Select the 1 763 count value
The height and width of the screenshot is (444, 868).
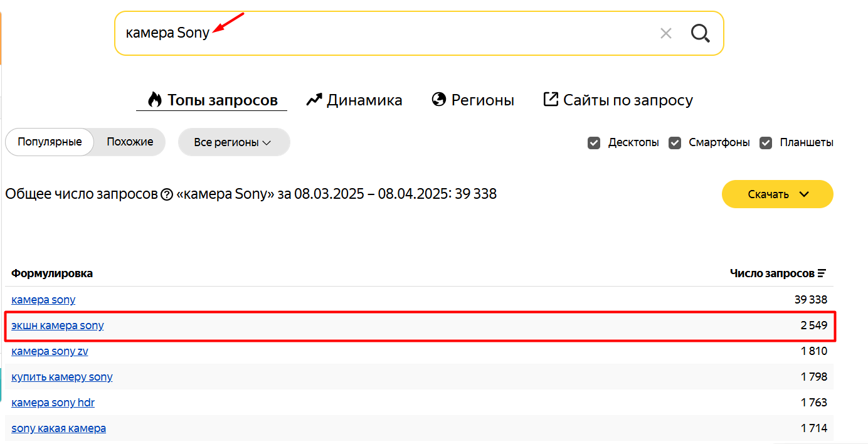click(814, 403)
